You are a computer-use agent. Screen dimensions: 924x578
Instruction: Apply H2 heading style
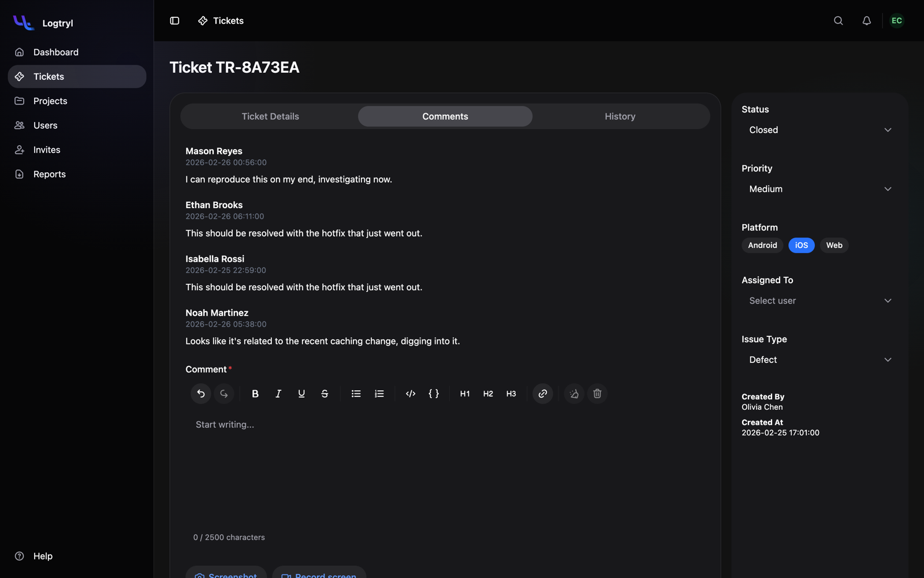click(488, 394)
